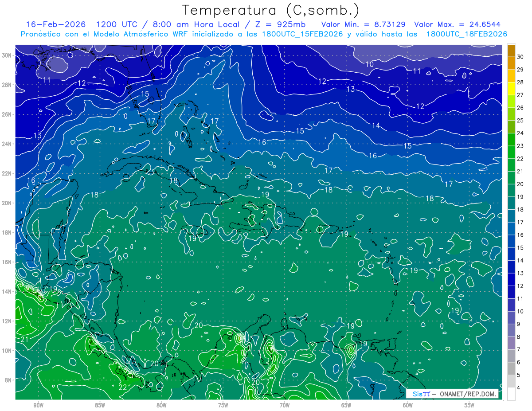Select the yellow swatch between 27 and 28
Screen dimensions: 532x411
(x=511, y=89)
